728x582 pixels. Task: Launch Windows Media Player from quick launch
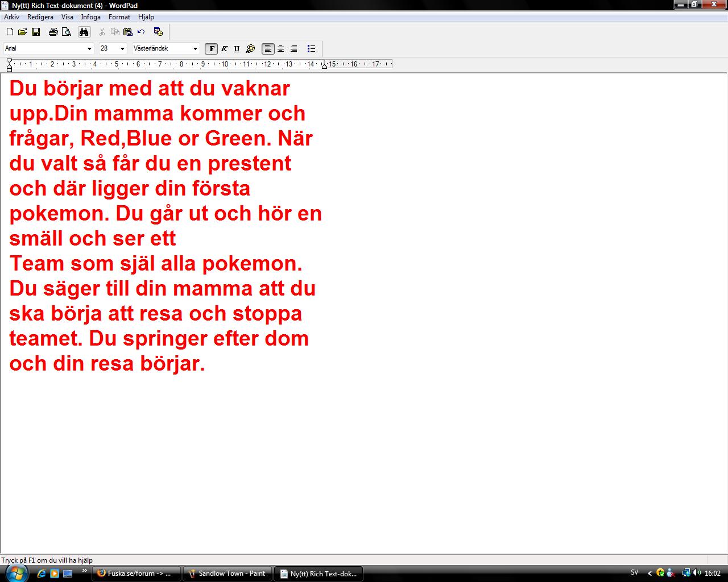pyautogui.click(x=55, y=573)
